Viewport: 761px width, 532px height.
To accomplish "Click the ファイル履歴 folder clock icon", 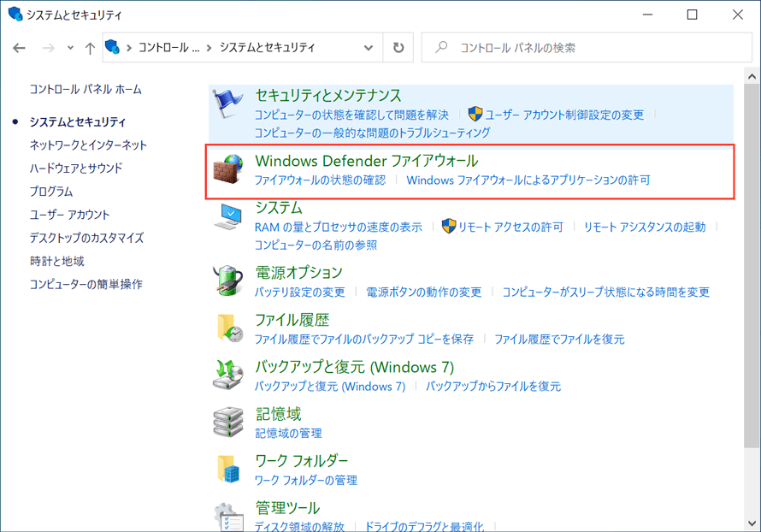I will click(229, 328).
